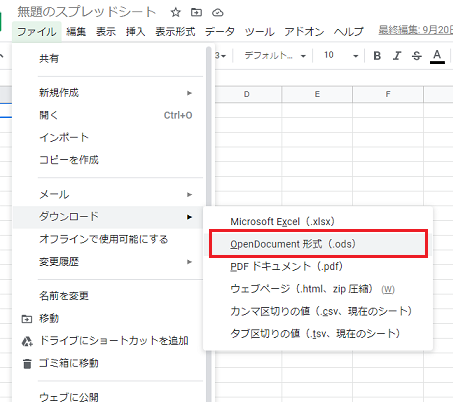This screenshot has width=453, height=402.
Task: Select column D header
Action: (247, 94)
